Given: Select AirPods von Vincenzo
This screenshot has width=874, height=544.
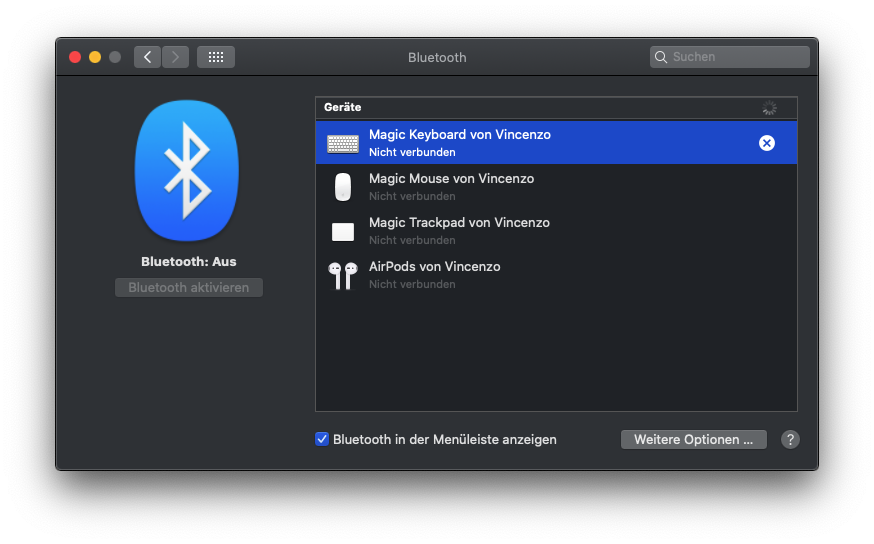Looking at the screenshot, I should 556,275.
